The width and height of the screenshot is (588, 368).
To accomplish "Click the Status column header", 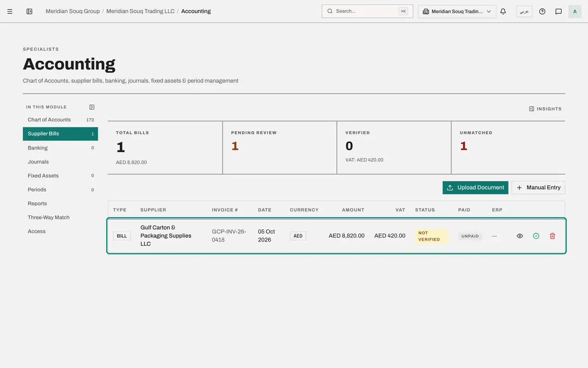I will coord(425,210).
